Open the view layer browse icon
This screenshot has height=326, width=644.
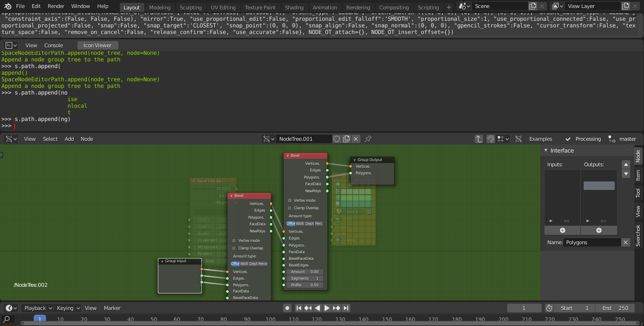558,6
